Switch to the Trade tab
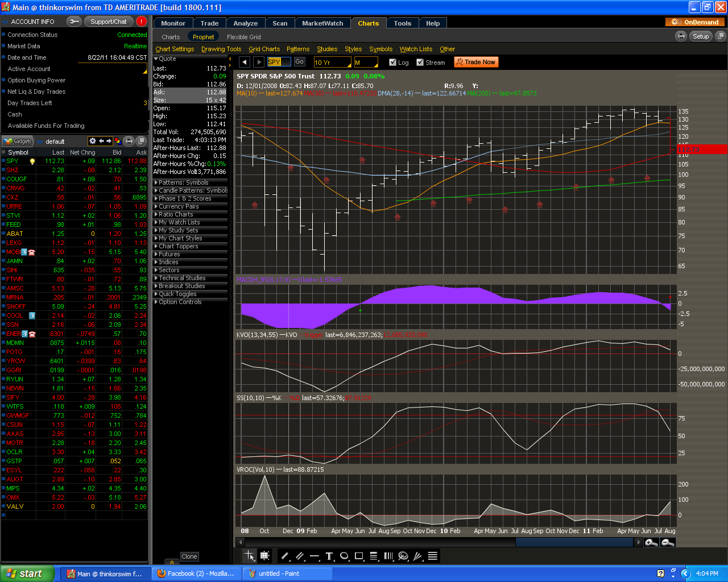This screenshot has width=728, height=582. [209, 23]
